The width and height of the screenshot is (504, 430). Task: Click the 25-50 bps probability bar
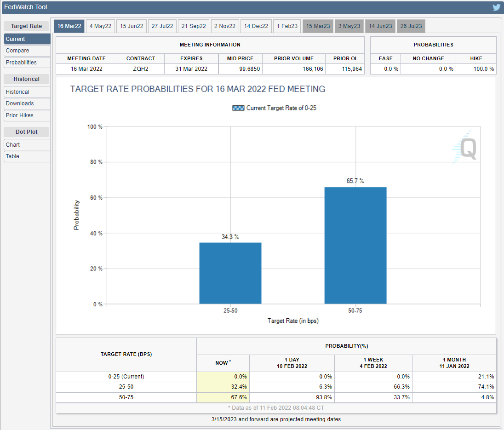click(x=230, y=273)
